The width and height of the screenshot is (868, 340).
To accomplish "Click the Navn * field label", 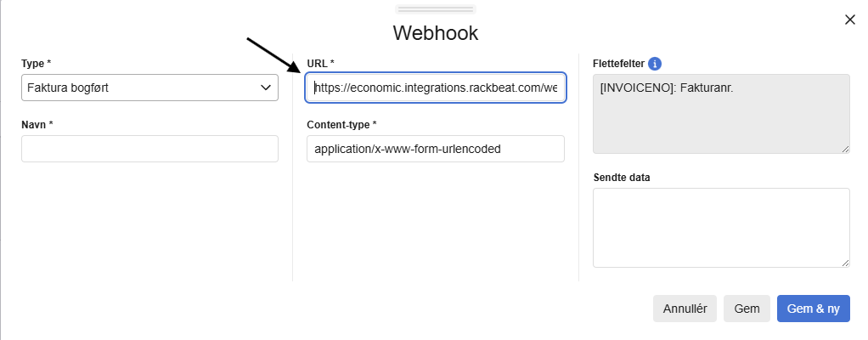I will click(37, 125).
